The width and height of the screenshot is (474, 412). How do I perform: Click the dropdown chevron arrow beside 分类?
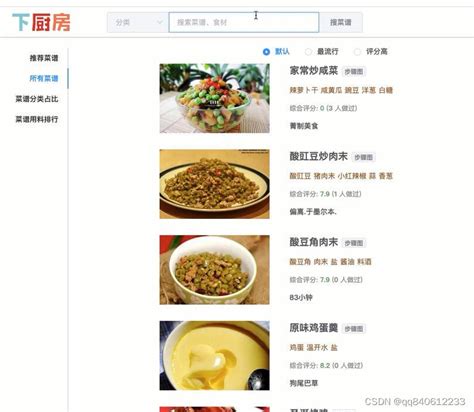click(x=160, y=22)
